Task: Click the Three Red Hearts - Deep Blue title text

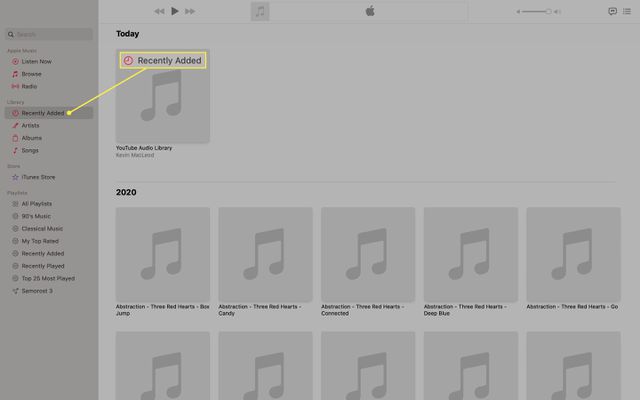Action: pyautogui.click(x=465, y=310)
